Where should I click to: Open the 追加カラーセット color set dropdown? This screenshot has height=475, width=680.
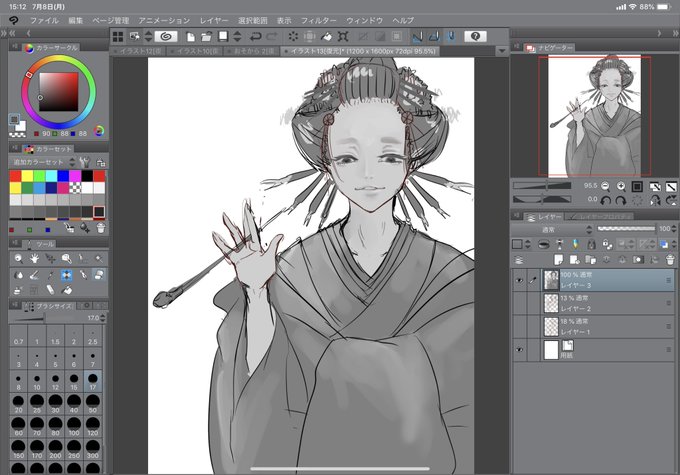[42, 162]
